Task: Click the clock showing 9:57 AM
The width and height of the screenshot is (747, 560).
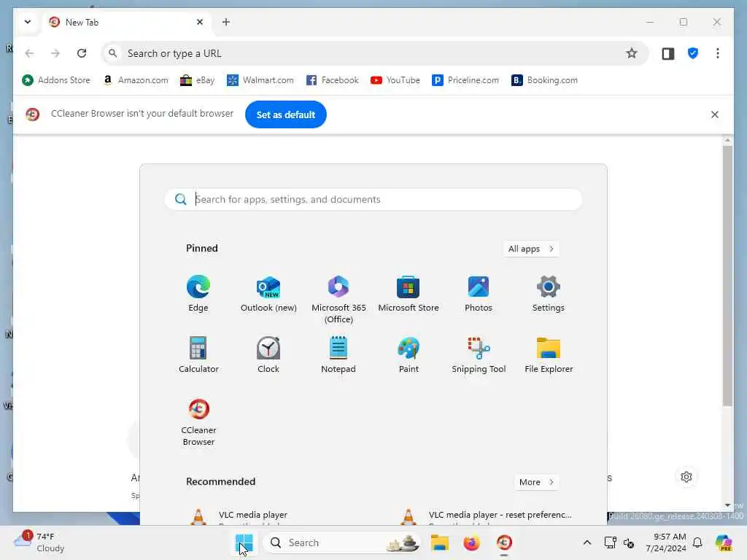Action: pos(665,542)
